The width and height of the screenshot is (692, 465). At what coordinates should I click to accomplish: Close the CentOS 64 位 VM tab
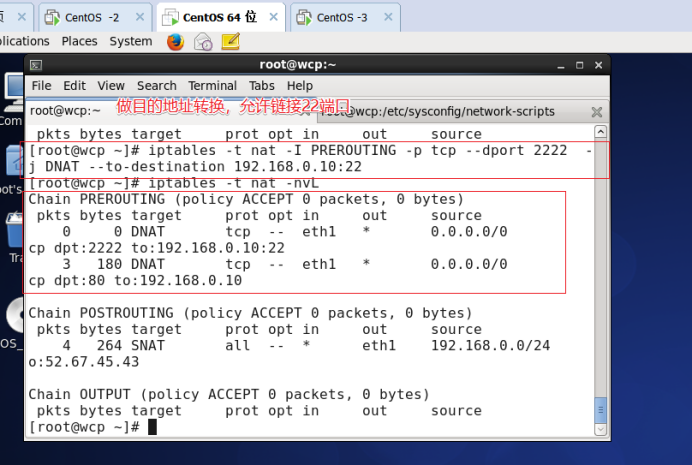click(274, 17)
